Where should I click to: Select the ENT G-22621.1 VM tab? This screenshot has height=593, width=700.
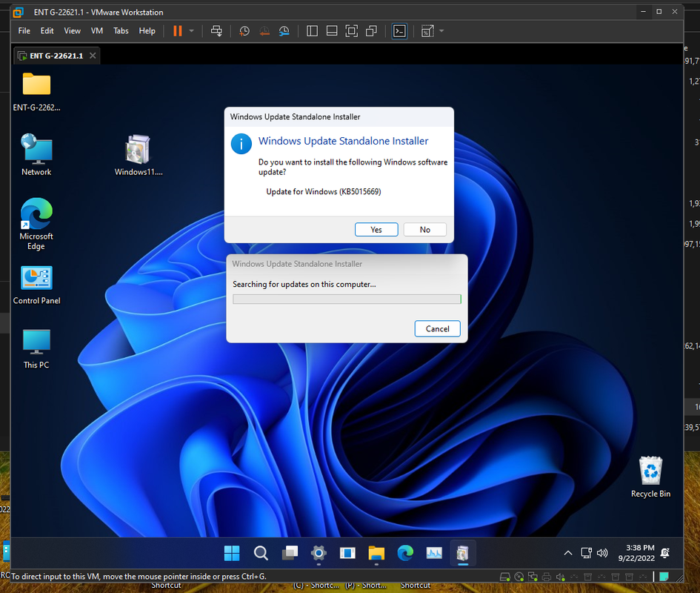[x=56, y=56]
